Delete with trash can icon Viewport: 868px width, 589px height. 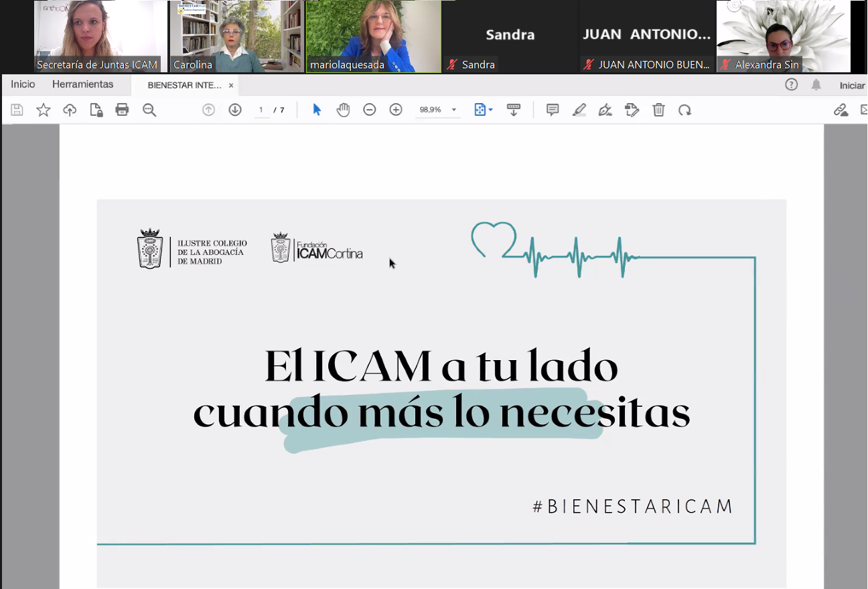tap(659, 110)
